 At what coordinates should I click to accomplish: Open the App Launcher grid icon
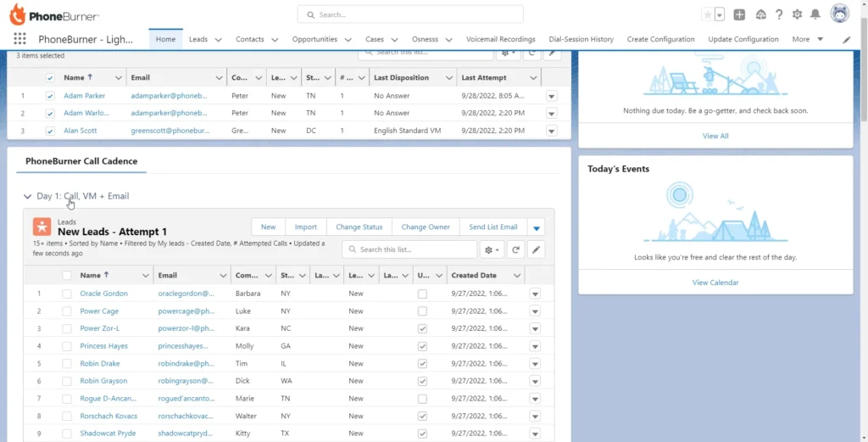(19, 39)
